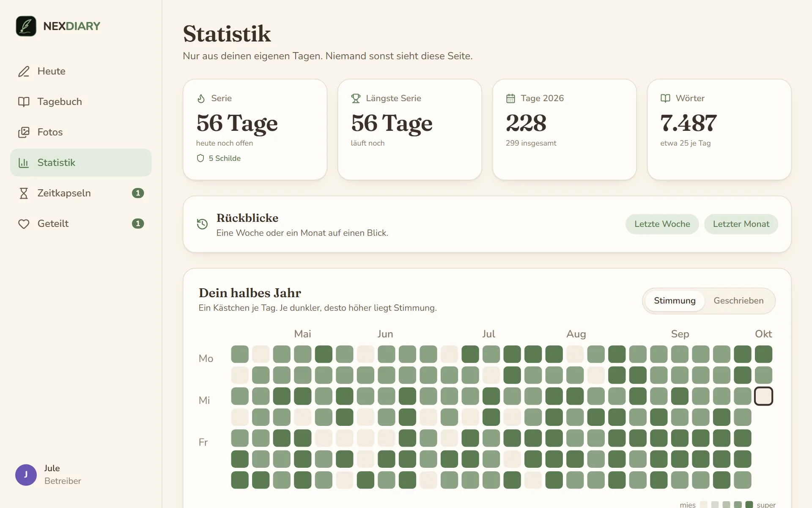The width and height of the screenshot is (812, 508).
Task: Click the darkest legend swatch beside super
Action: point(749,505)
